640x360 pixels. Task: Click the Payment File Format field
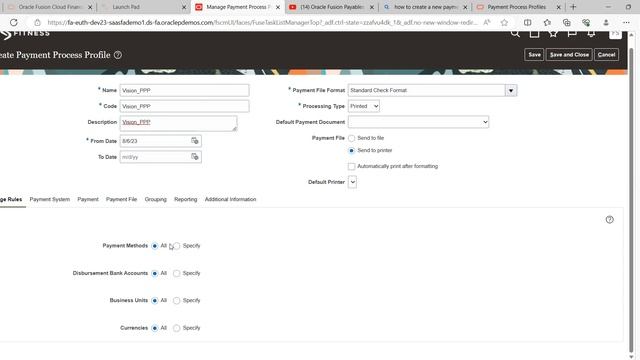point(427,90)
